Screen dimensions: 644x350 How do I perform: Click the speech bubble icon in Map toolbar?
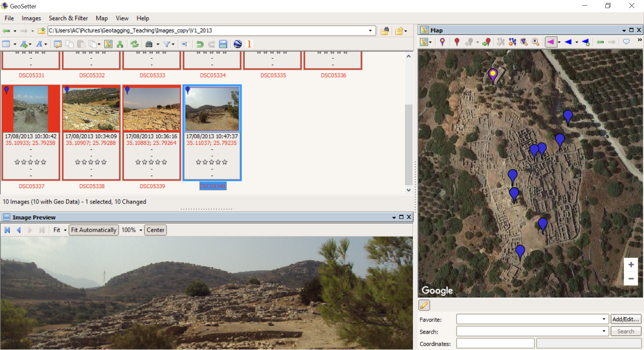point(626,42)
